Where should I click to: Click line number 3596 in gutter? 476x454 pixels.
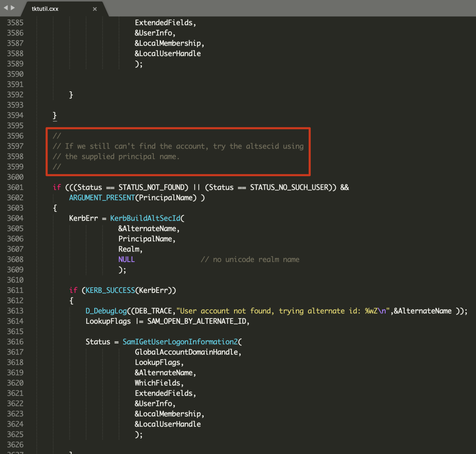(x=15, y=136)
